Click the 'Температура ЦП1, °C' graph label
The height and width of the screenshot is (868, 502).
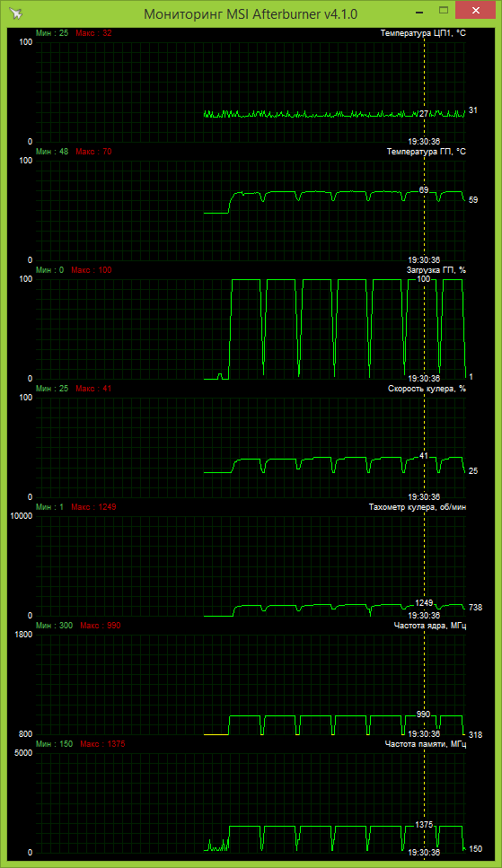coord(423,33)
